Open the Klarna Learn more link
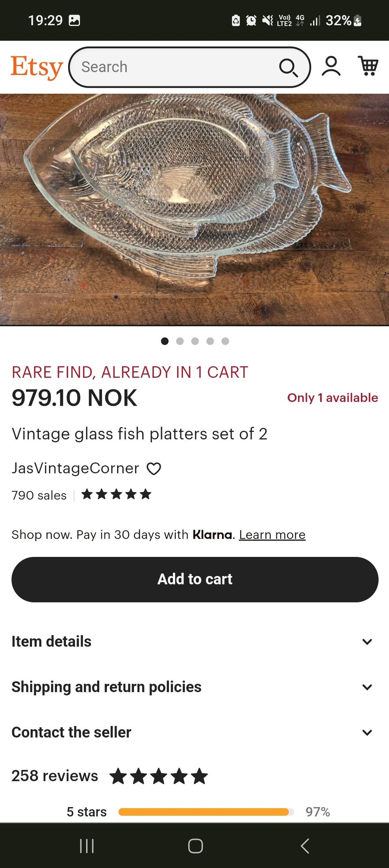 tap(272, 535)
